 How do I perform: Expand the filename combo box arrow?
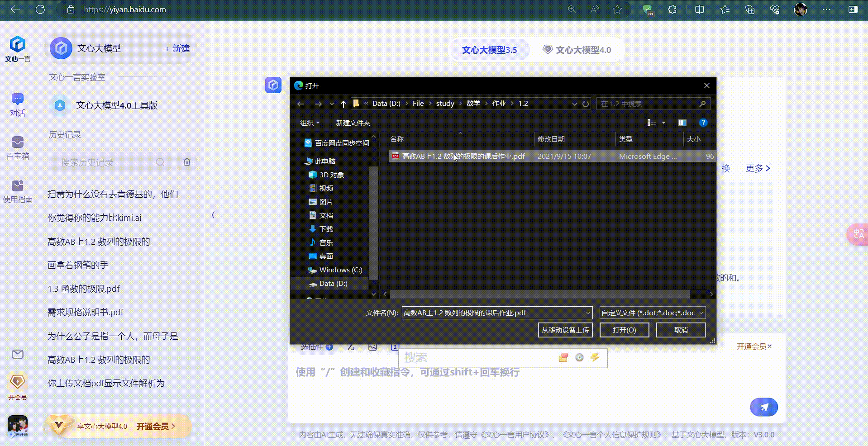click(587, 313)
